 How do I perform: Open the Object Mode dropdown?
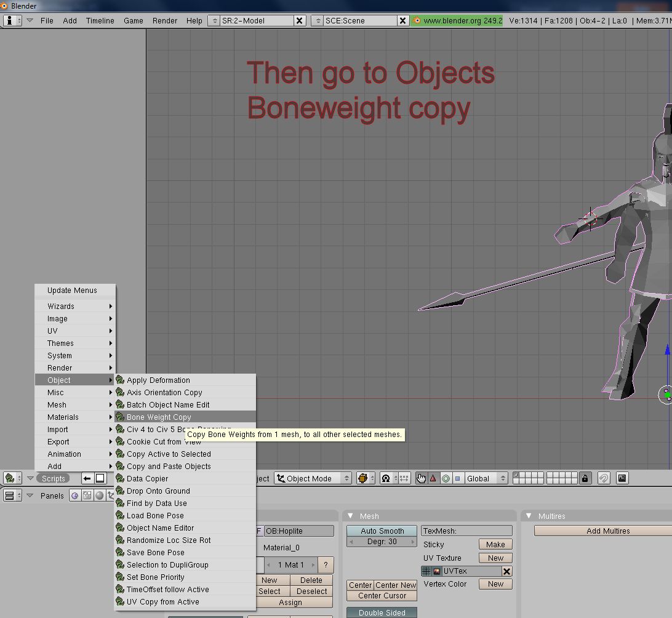click(313, 478)
